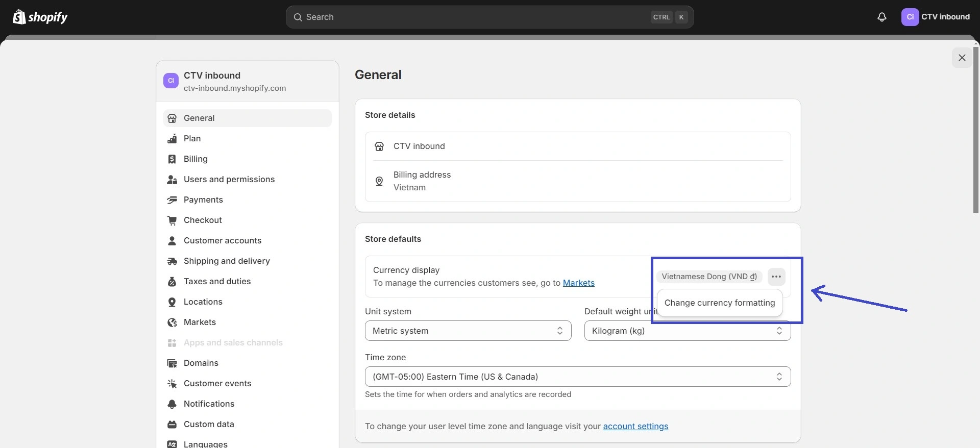The height and width of the screenshot is (448, 980).
Task: Click the Customer accounts person icon
Action: click(x=172, y=241)
